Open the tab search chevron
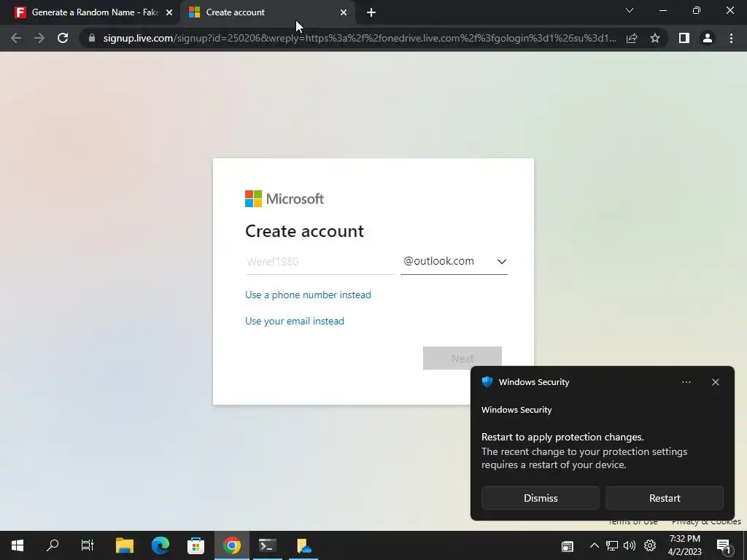This screenshot has width=747, height=560. click(x=630, y=10)
